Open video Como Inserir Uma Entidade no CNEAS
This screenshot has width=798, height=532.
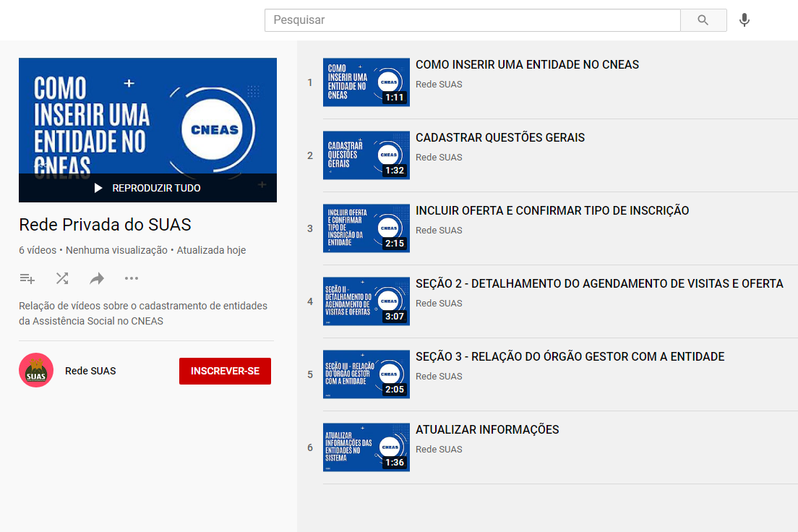(x=527, y=65)
